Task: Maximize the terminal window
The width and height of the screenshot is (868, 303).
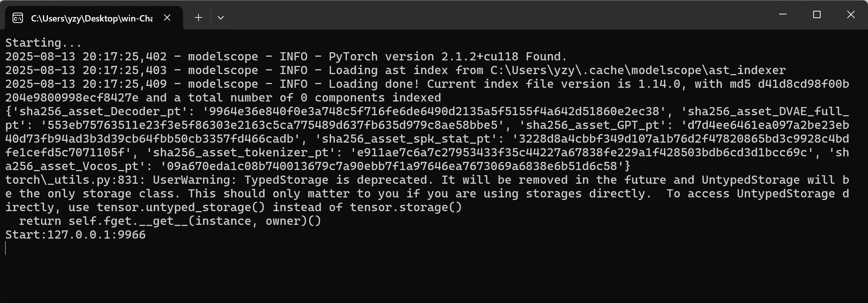Action: click(817, 14)
